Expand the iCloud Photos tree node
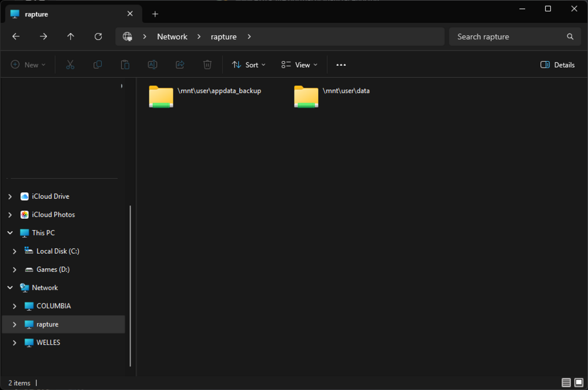 coord(10,215)
